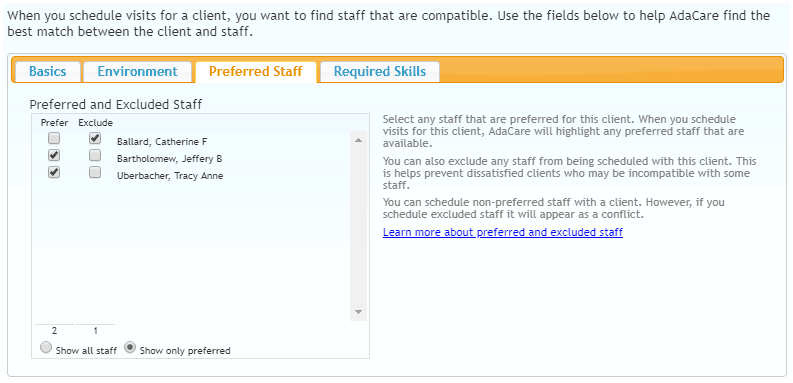The height and width of the screenshot is (383, 793).
Task: Open Learn more about preferred and excluded staff
Action: pos(503,232)
